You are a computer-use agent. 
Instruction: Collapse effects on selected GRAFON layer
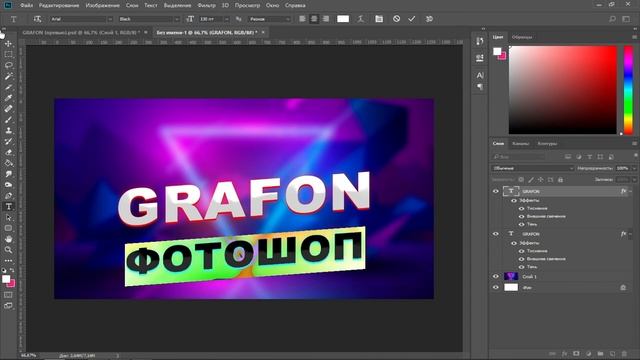[x=631, y=191]
